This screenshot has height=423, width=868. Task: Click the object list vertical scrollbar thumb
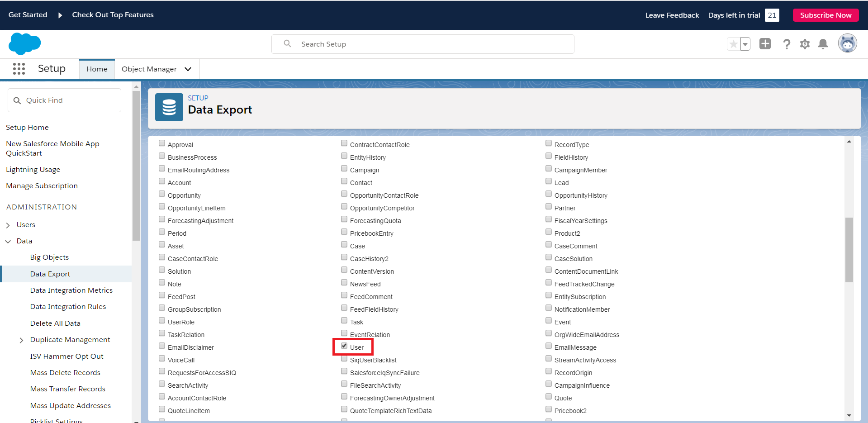coord(849,250)
